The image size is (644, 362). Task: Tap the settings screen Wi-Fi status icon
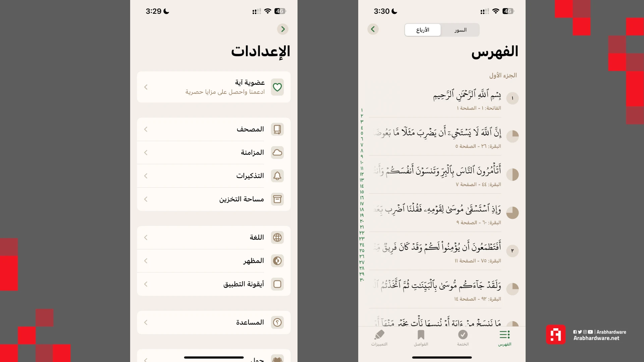coord(267,11)
